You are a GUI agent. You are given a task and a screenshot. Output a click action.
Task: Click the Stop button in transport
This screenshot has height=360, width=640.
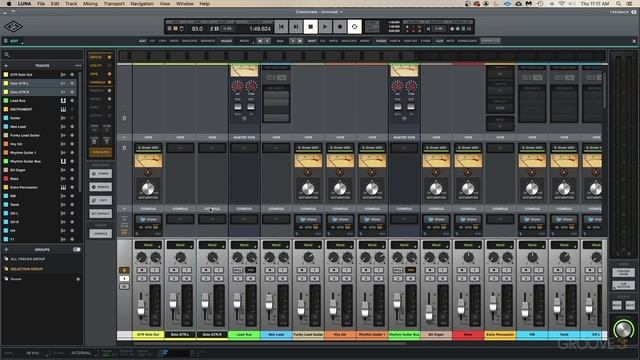point(310,27)
